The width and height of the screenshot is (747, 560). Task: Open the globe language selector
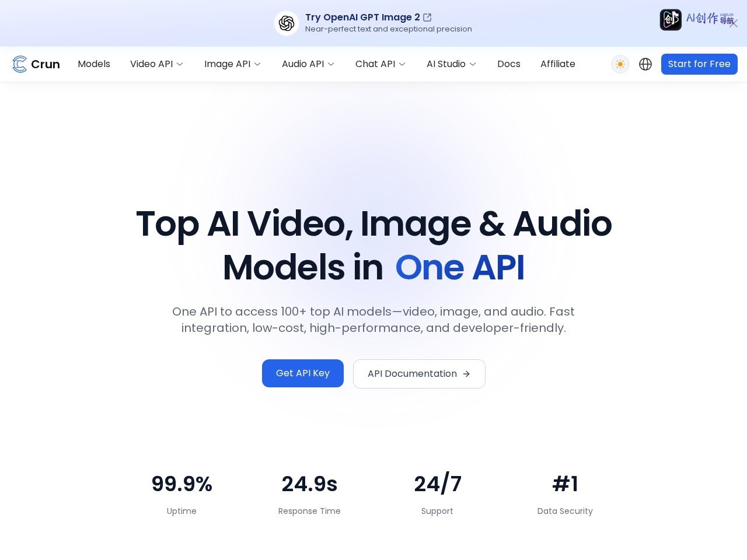click(645, 64)
